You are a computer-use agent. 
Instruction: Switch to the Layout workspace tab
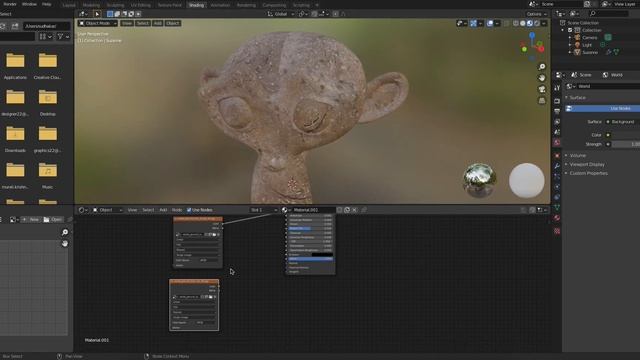click(x=69, y=5)
